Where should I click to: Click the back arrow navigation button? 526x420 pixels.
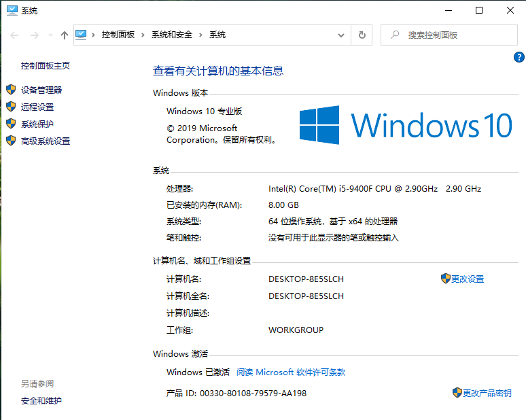15,35
